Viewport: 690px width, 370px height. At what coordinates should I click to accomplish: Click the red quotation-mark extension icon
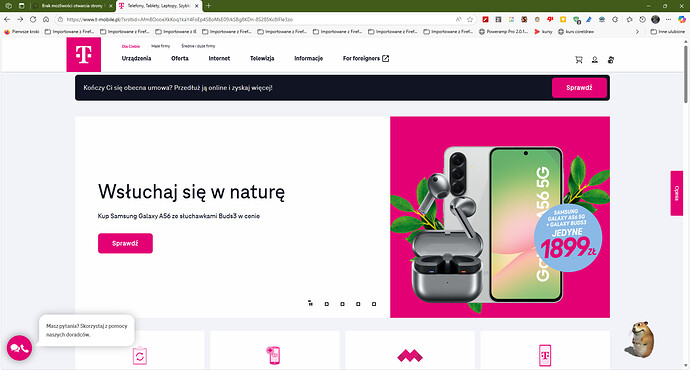(x=550, y=19)
